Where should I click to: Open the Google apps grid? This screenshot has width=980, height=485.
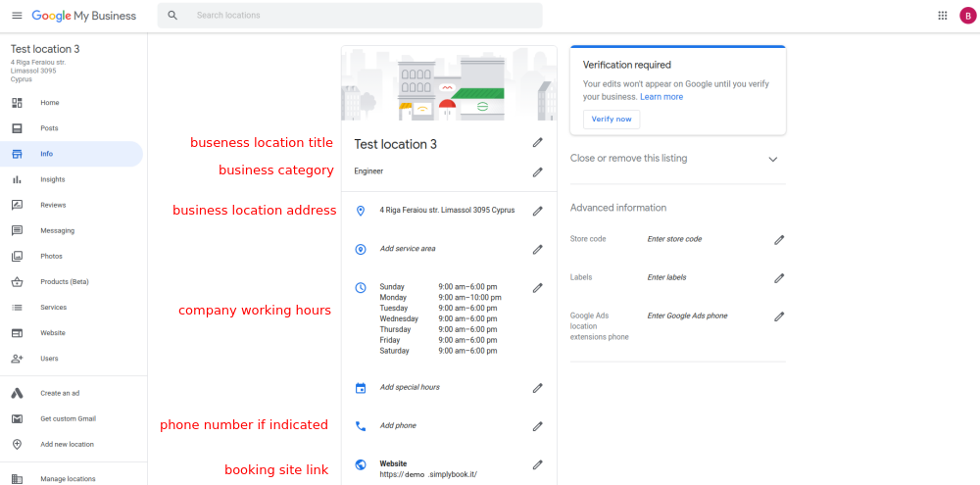tap(943, 16)
